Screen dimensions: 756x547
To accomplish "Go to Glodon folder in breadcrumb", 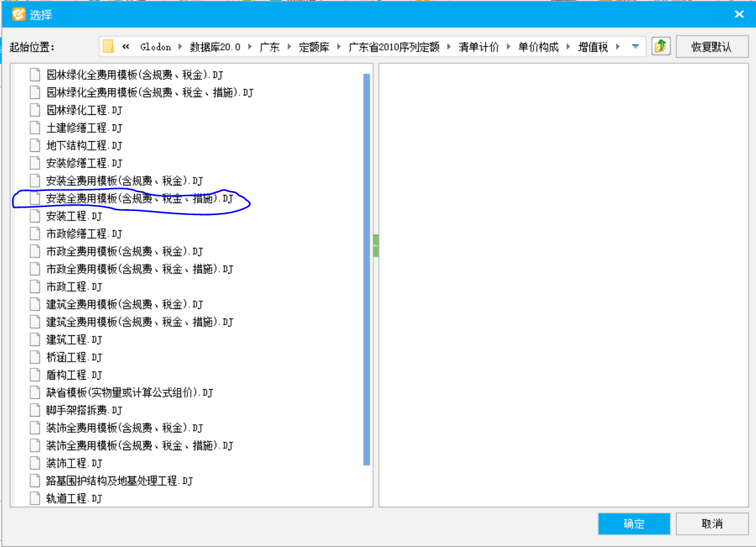I will coord(155,47).
